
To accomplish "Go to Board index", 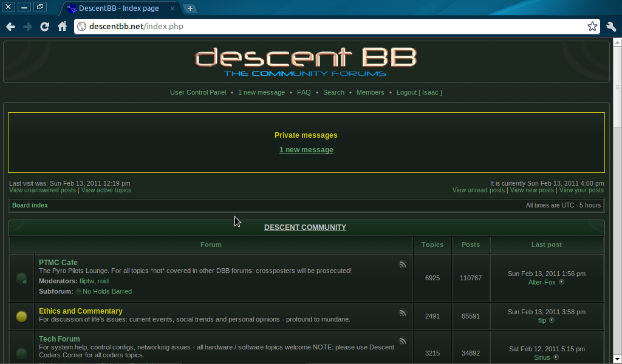I will 30,205.
